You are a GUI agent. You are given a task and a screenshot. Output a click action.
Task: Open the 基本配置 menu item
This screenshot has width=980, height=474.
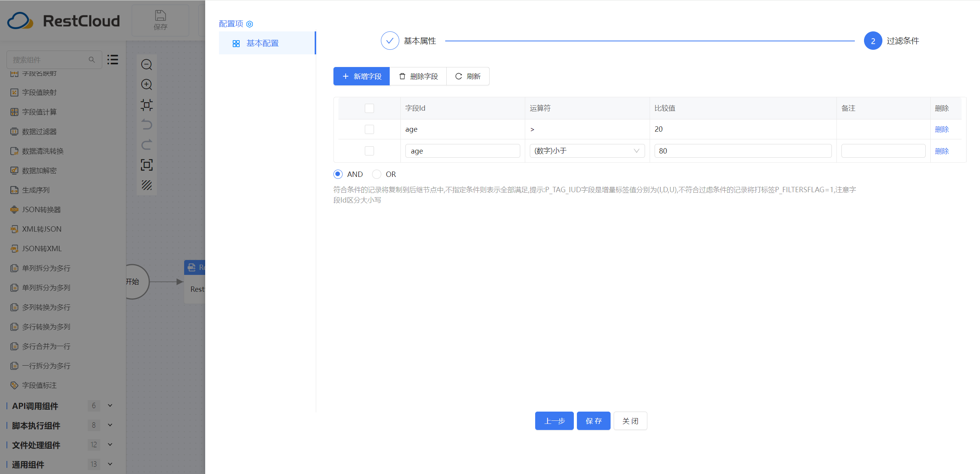pyautogui.click(x=262, y=43)
